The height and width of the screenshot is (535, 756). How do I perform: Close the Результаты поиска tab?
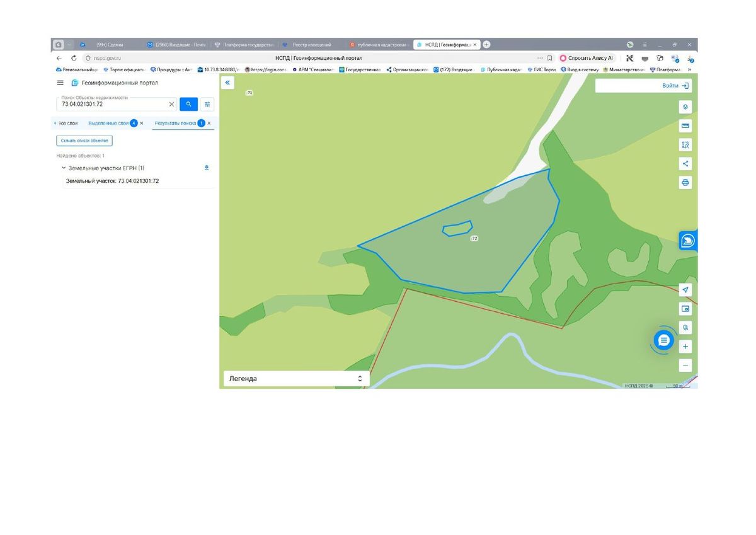(209, 124)
